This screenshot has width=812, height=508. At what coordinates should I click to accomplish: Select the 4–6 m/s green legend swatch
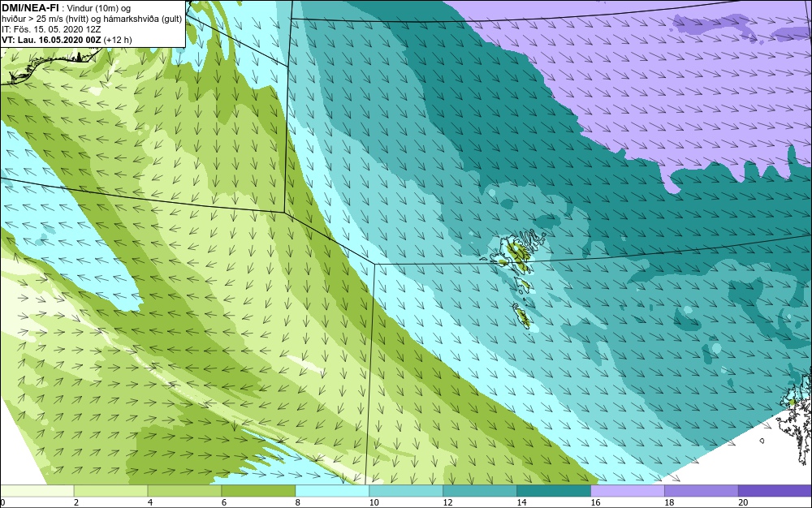tap(184, 490)
